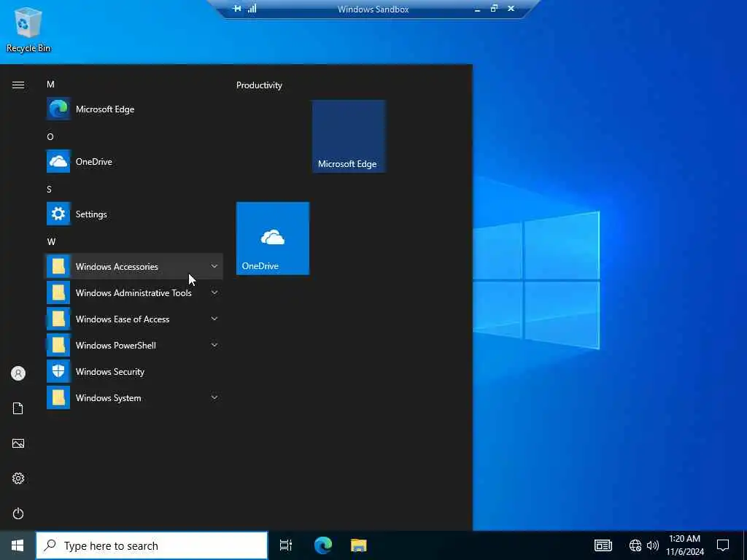This screenshot has width=747, height=560.
Task: Expand the Start menu hamburger button
Action: click(18, 85)
